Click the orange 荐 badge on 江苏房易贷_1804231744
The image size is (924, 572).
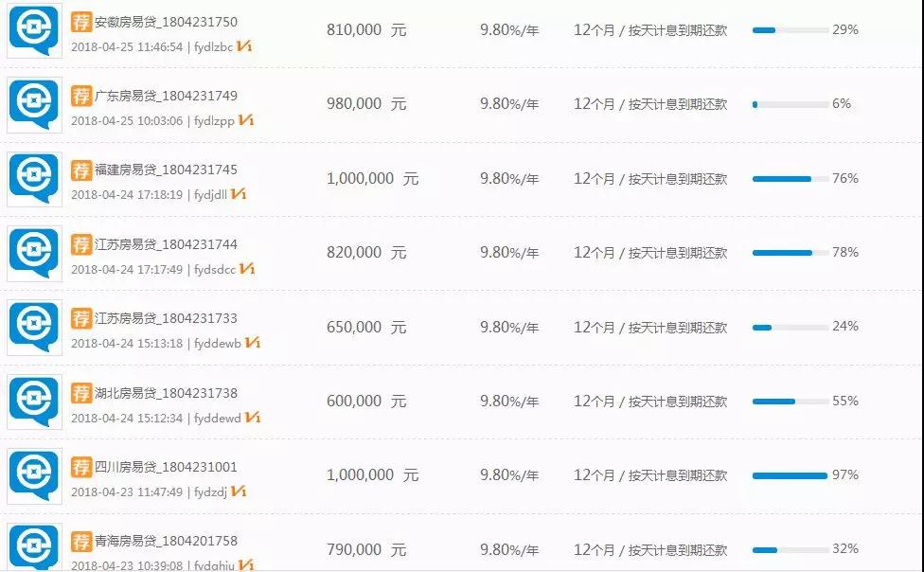(x=81, y=243)
